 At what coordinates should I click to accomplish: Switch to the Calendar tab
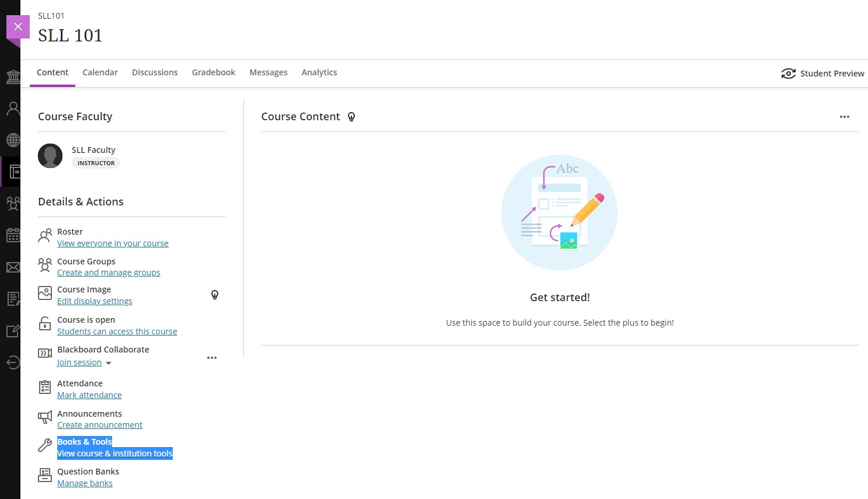pos(100,72)
